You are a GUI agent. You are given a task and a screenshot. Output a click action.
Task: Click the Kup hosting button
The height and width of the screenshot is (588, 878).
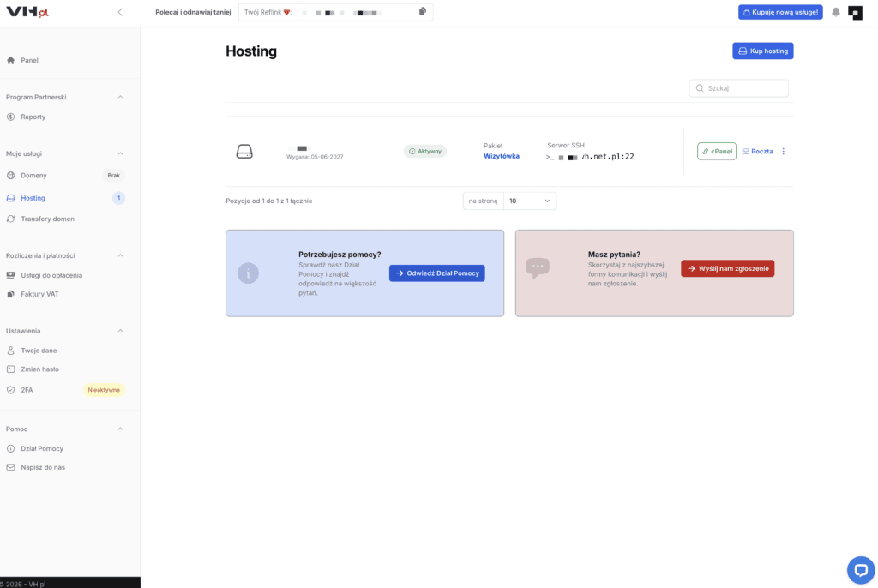(x=762, y=51)
